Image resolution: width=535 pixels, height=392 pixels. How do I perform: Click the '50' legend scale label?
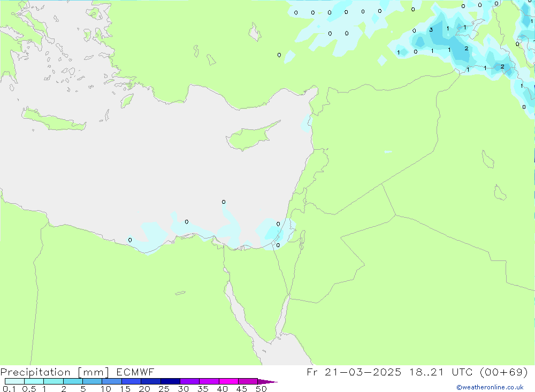pos(261,389)
